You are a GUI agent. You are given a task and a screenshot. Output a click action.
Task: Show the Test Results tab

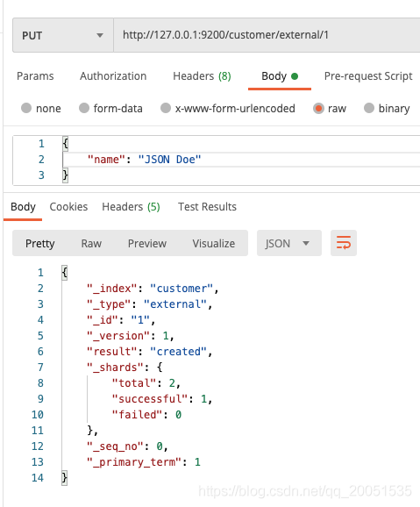coord(207,207)
